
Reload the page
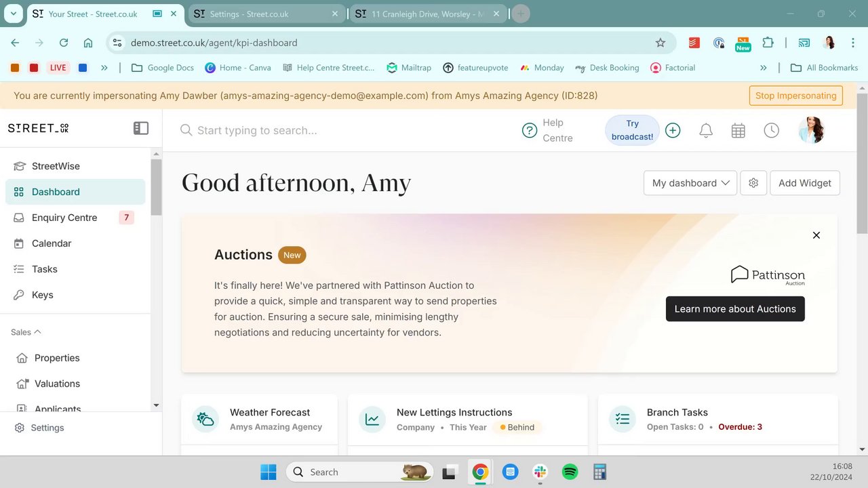pyautogui.click(x=64, y=43)
